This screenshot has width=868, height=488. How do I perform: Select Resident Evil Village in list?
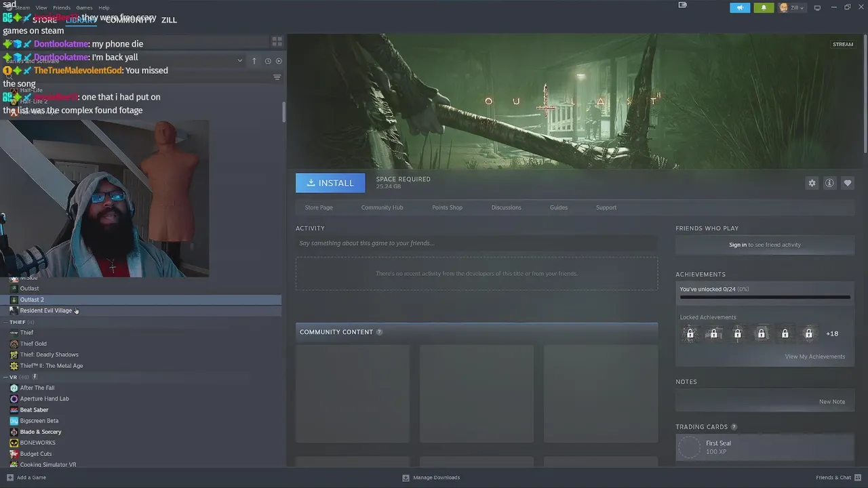pyautogui.click(x=142, y=310)
